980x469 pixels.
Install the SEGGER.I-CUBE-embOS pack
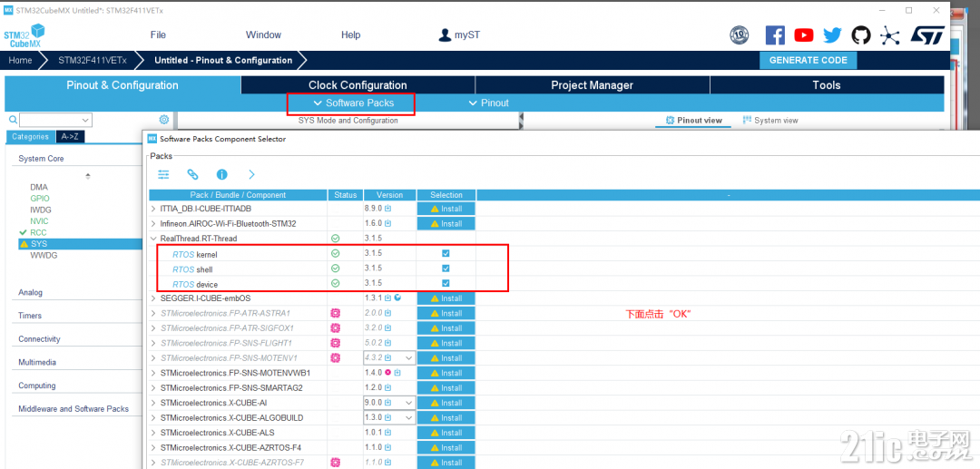(446, 298)
